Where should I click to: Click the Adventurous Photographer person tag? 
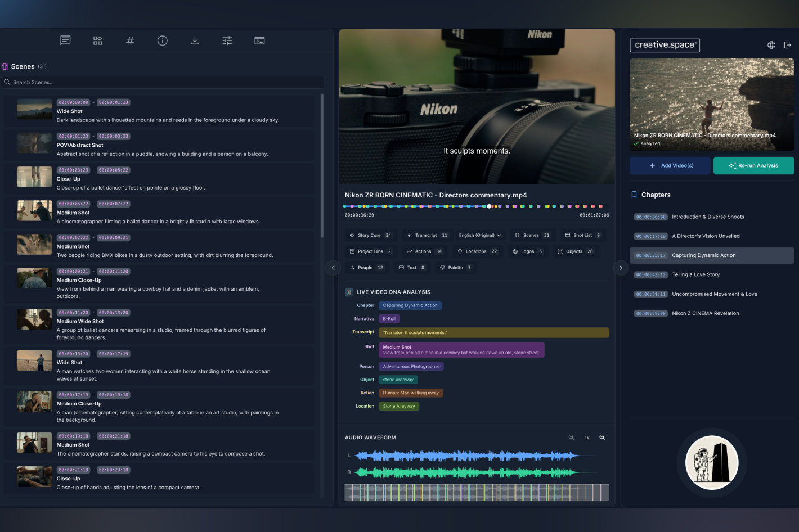[411, 366]
